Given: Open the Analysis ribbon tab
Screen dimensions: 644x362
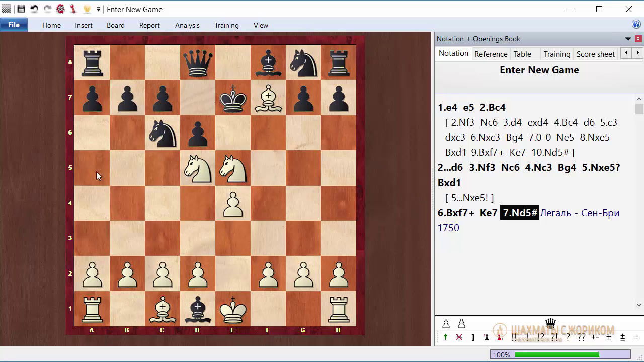Looking at the screenshot, I should click(187, 25).
